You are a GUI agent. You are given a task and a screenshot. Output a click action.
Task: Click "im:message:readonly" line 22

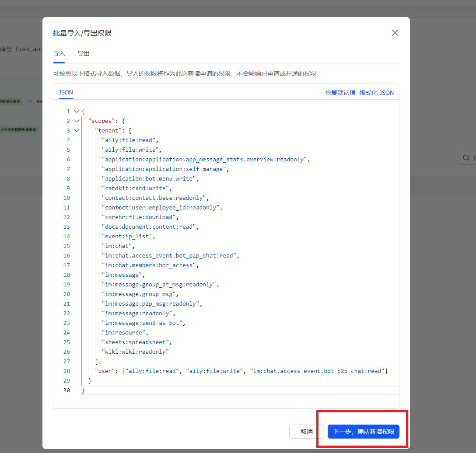[138, 314]
